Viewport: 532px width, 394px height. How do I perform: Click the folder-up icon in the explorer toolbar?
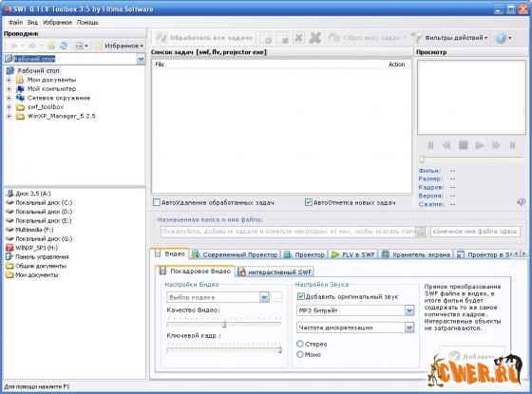51,46
